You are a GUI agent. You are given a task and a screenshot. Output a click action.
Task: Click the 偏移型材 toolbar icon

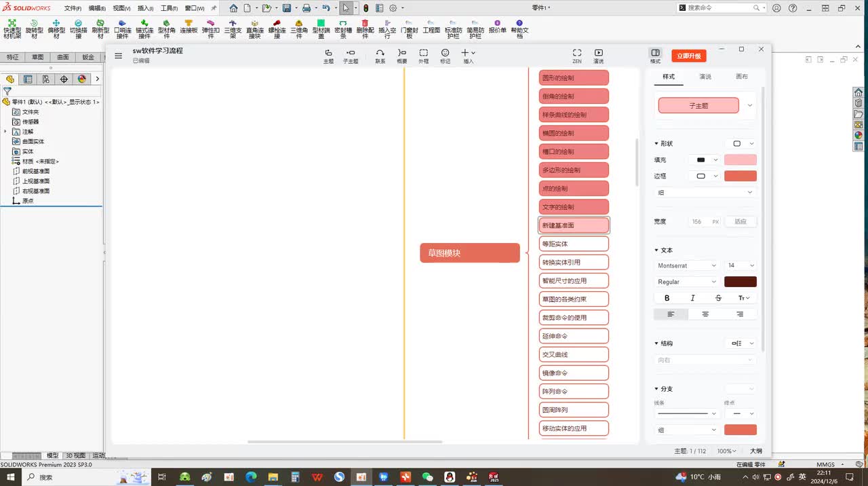(x=56, y=29)
